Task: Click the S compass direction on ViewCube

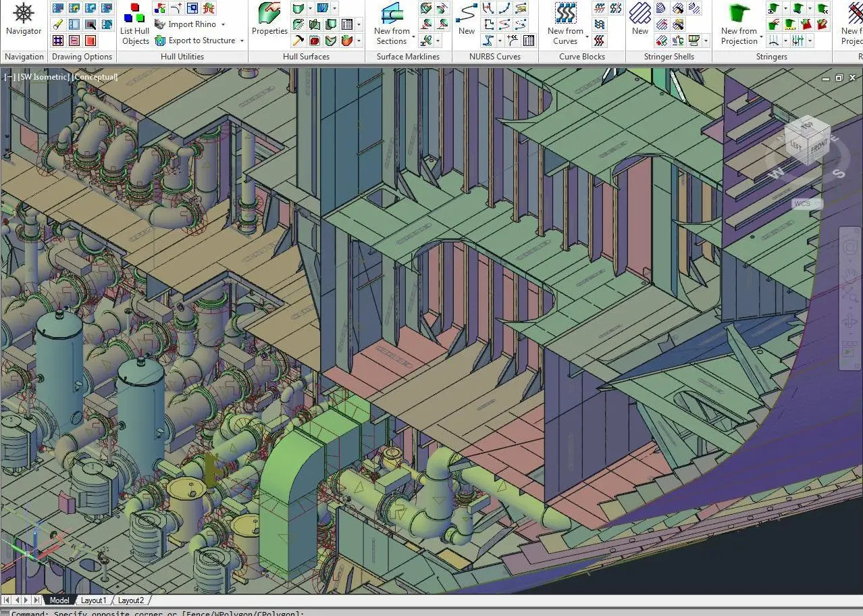Action: [x=839, y=174]
